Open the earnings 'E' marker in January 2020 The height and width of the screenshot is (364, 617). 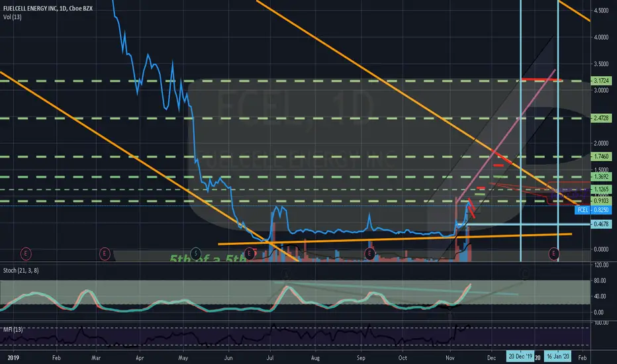(x=553, y=253)
